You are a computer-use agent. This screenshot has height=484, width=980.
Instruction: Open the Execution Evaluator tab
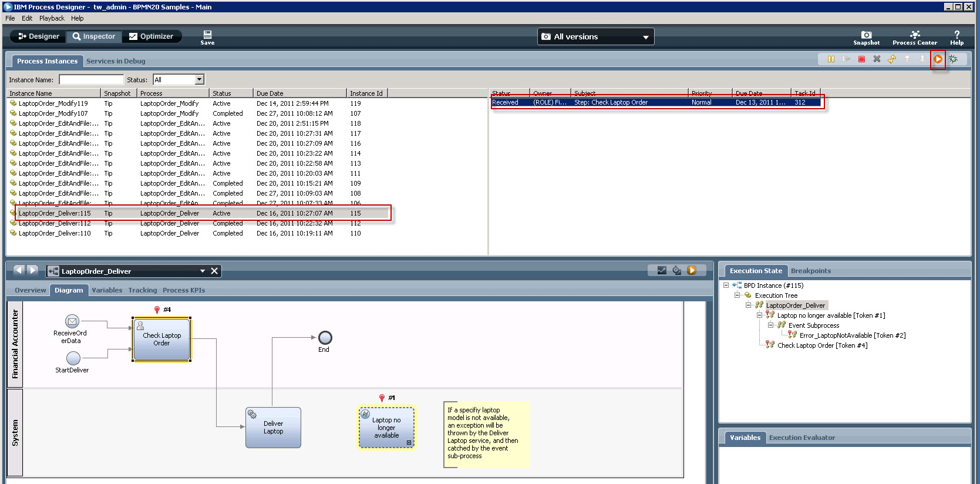coord(802,438)
